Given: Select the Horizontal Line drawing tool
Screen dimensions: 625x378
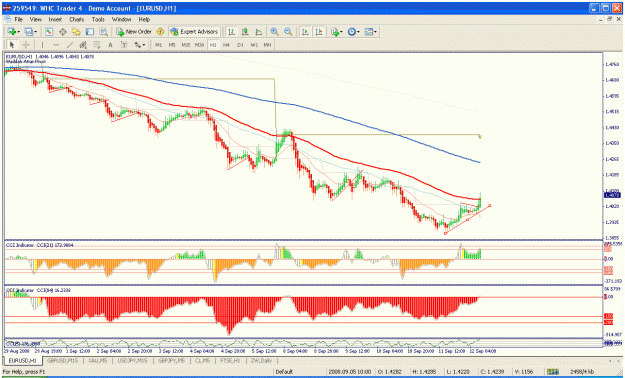Looking at the screenshot, I should pos(56,45).
